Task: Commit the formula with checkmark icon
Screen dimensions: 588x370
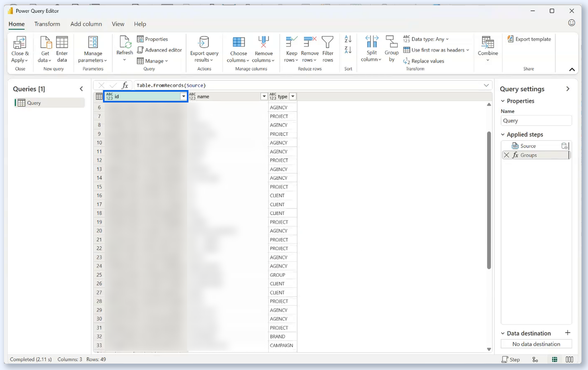Action: click(x=113, y=85)
